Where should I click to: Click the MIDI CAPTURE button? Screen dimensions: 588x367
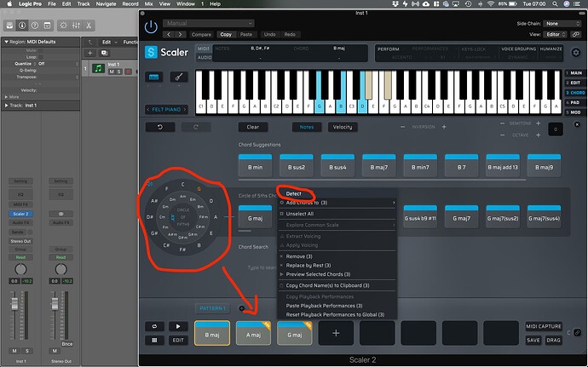544,326
